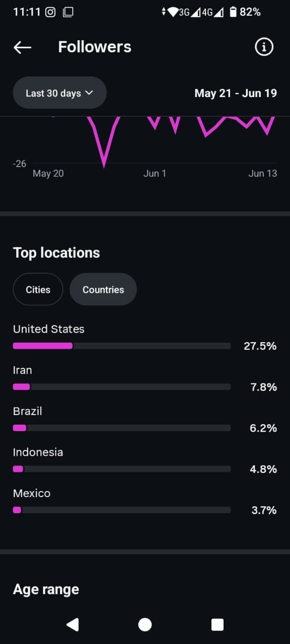Tap the Mexico location entry
This screenshot has height=644, width=290.
coord(145,502)
